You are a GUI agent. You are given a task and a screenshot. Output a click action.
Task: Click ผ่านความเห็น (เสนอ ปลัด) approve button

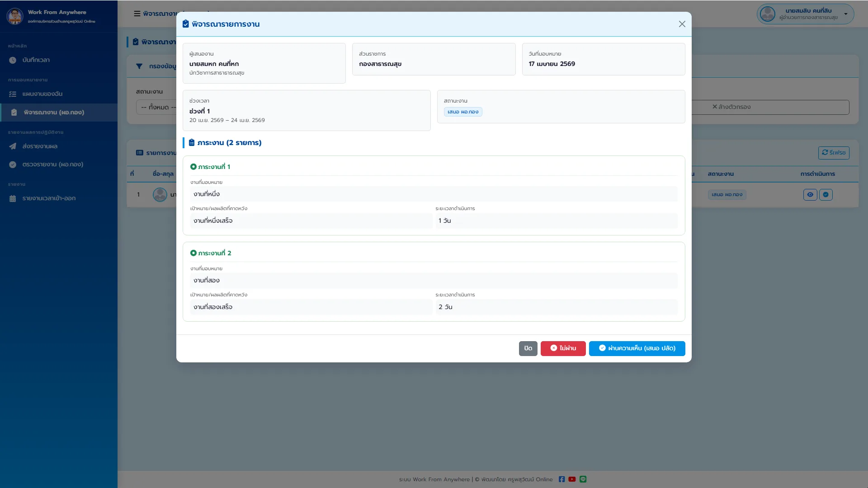(x=637, y=348)
